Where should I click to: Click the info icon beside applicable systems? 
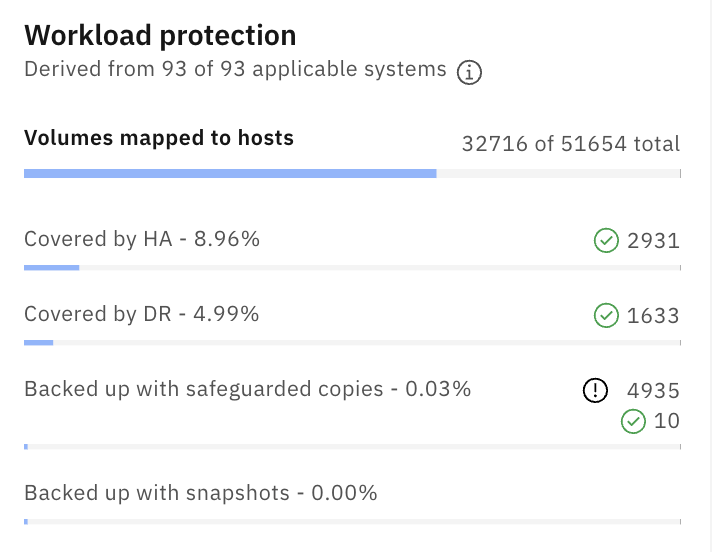pos(469,72)
